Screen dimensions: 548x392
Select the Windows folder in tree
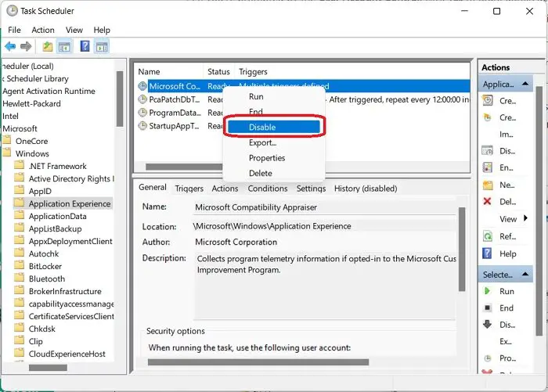pyautogui.click(x=32, y=153)
